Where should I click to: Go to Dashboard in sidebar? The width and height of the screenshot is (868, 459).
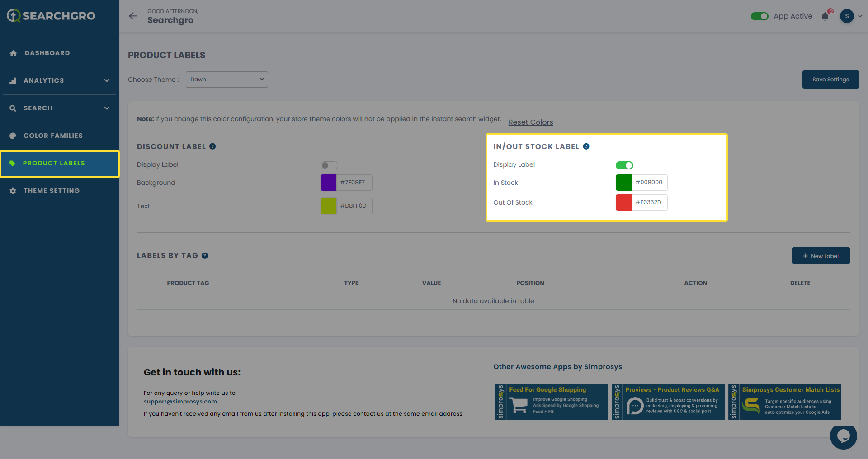tap(47, 53)
